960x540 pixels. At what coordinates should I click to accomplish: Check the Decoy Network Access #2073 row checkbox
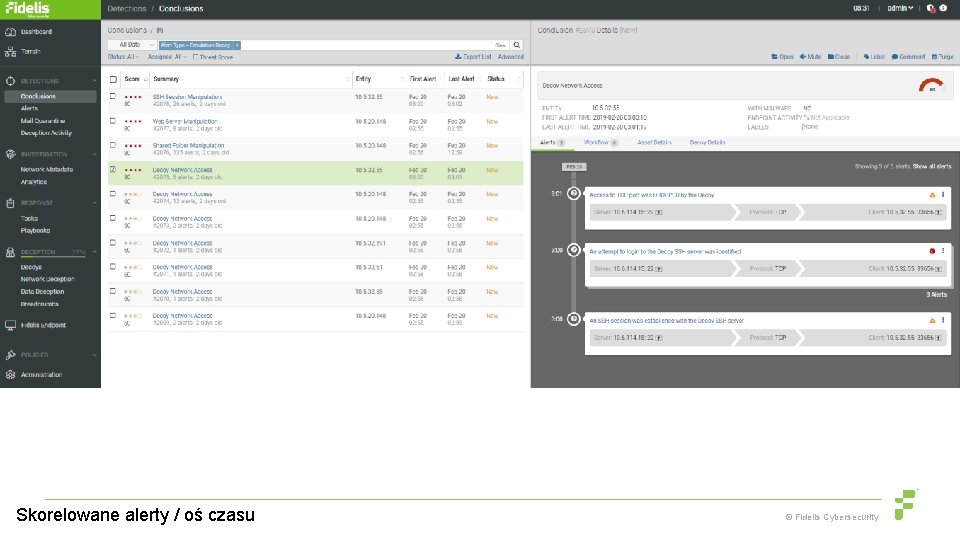pyautogui.click(x=113, y=218)
